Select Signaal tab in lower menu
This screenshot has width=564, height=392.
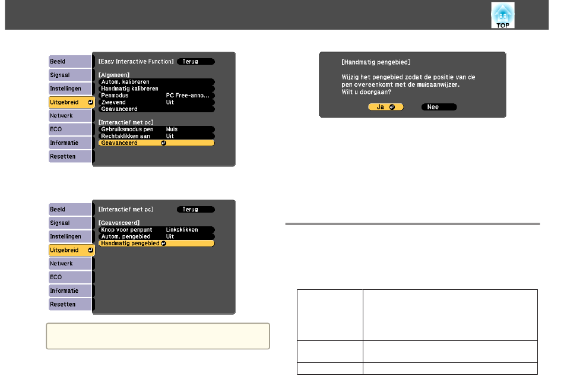tap(70, 223)
